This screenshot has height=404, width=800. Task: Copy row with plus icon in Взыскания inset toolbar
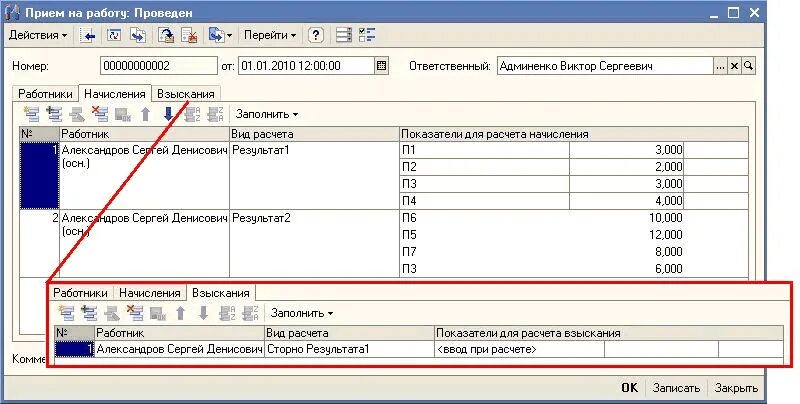(89, 313)
